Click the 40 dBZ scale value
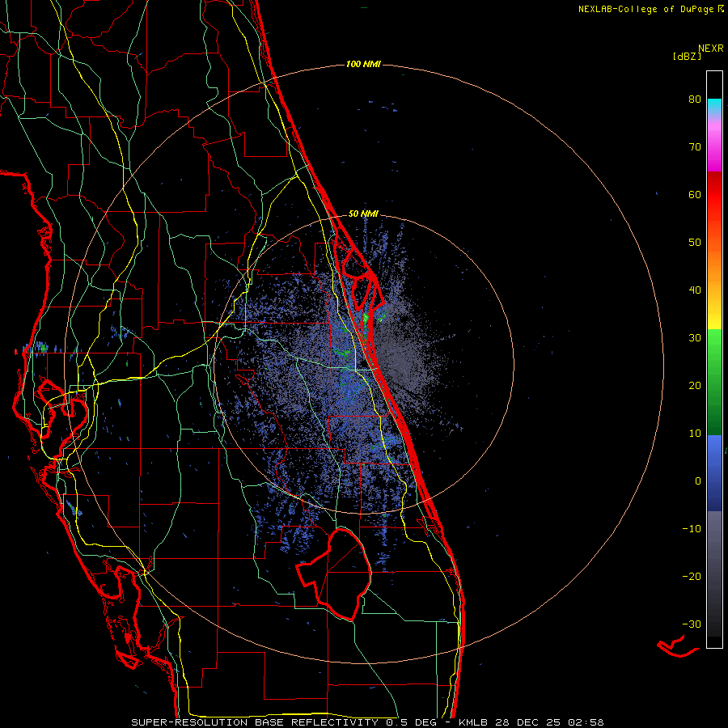 tap(695, 290)
